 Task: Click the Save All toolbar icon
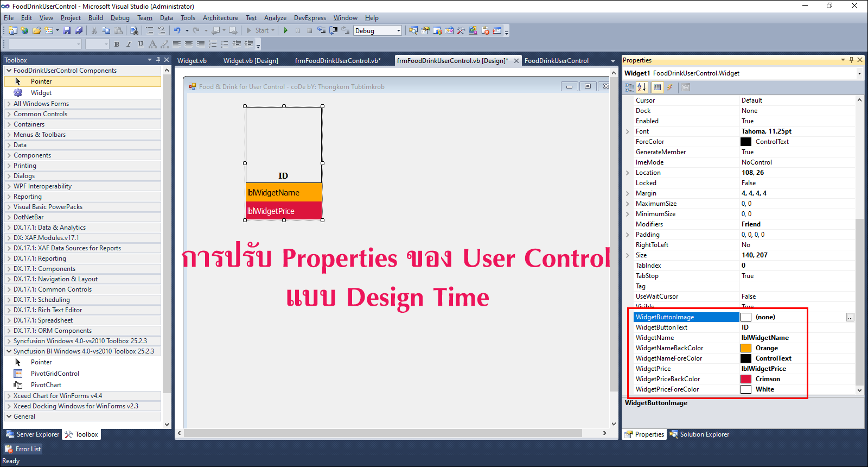(x=79, y=31)
